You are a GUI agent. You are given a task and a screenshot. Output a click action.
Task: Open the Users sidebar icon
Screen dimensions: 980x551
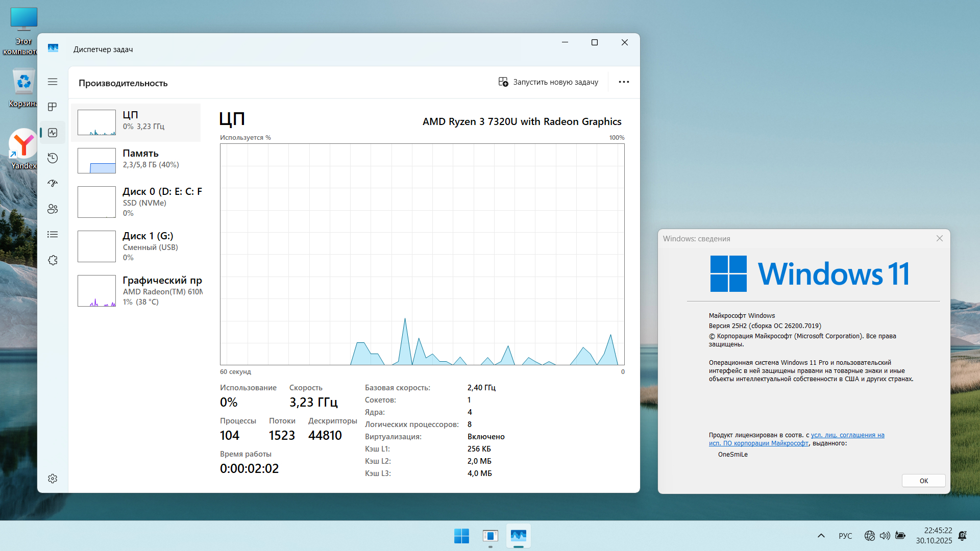(x=53, y=209)
